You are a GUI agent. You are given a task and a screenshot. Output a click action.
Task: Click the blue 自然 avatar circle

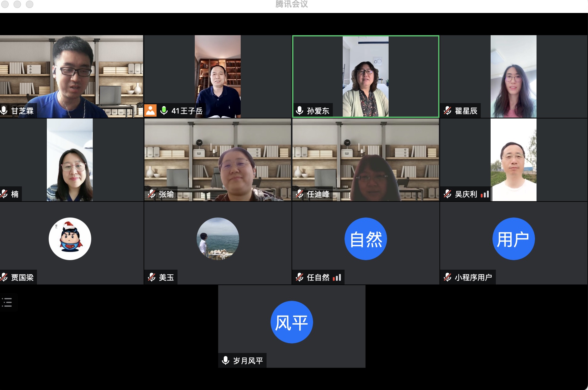tap(365, 239)
